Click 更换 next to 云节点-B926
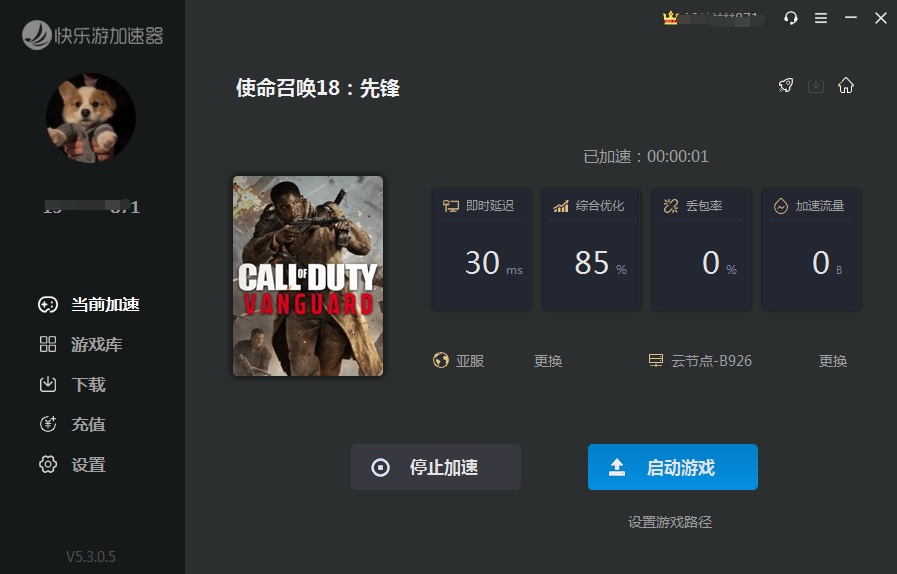This screenshot has width=897, height=574. coord(833,361)
